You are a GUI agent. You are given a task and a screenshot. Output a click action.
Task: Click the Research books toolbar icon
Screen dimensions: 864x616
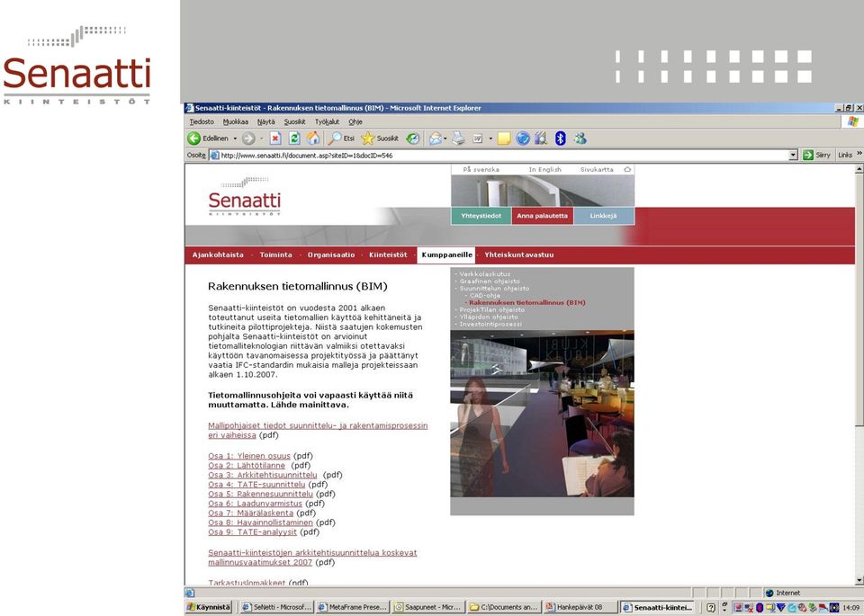[541, 138]
